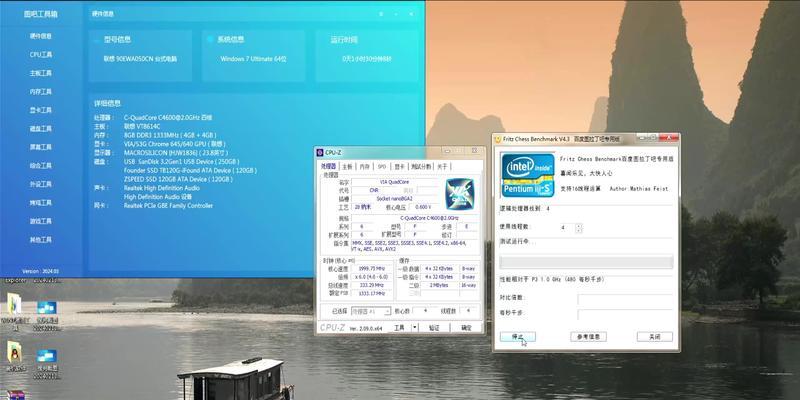Click the Realtek High Definition Audio line
This screenshot has width=800, height=400.
(x=161, y=188)
